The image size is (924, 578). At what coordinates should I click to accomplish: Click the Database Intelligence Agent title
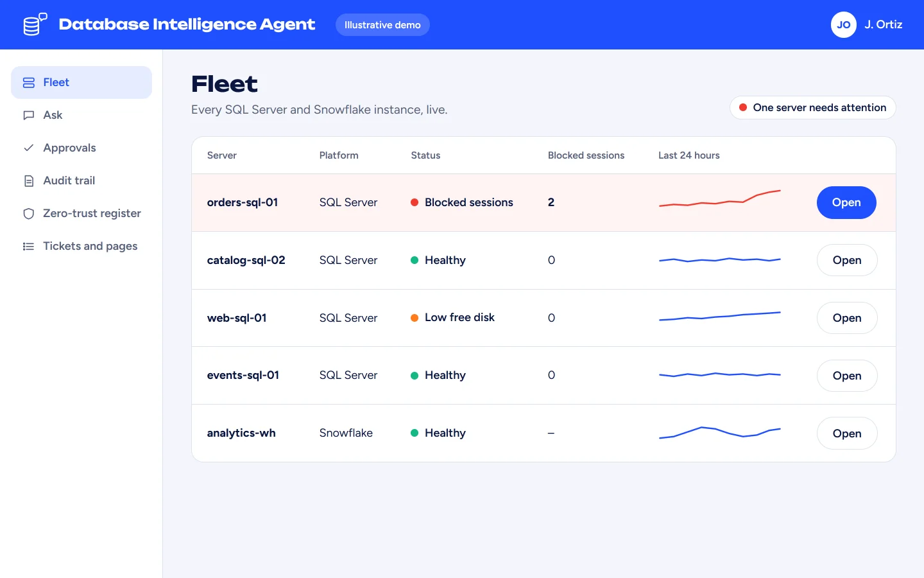[187, 24]
